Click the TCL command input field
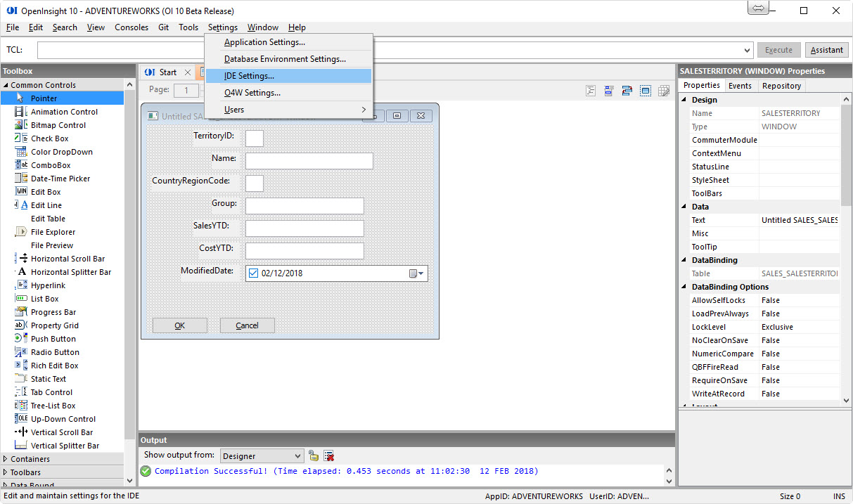853x504 pixels. pos(395,51)
